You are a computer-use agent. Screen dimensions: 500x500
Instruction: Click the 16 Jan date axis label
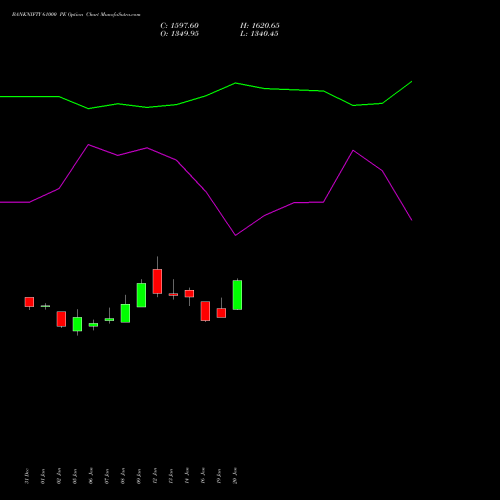click(x=203, y=476)
